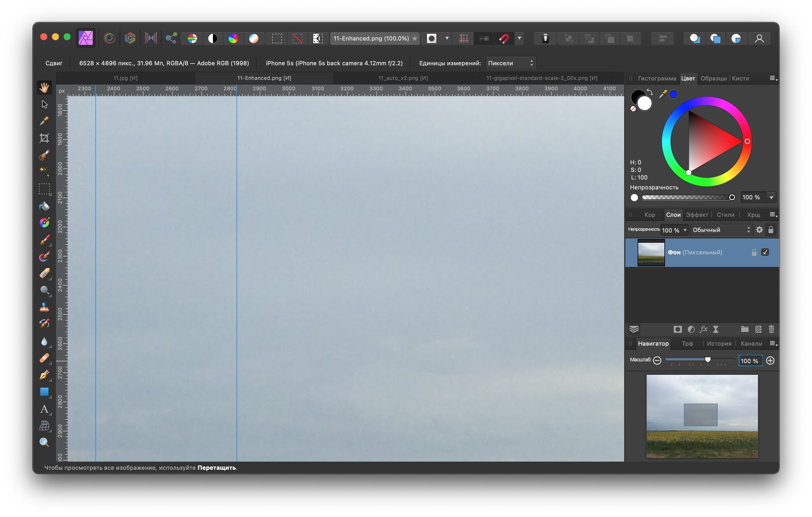Expand the color opacity 100 % dropdown
812x517 pixels.
point(771,198)
